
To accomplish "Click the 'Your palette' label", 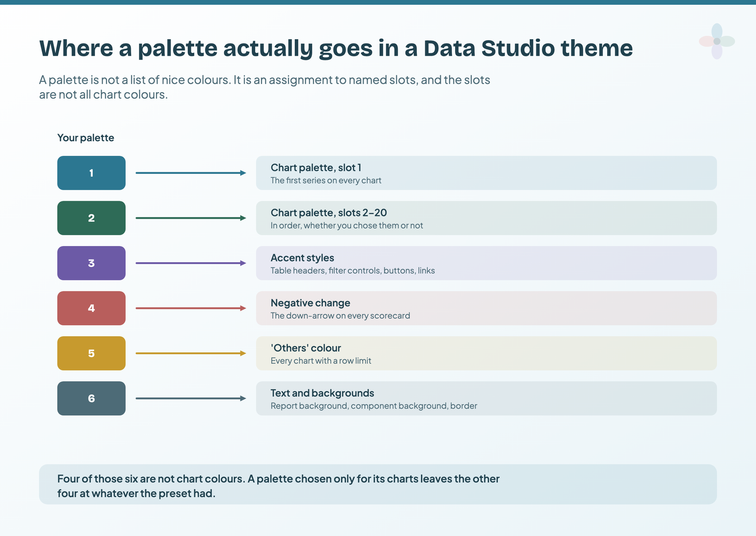I will coord(86,138).
